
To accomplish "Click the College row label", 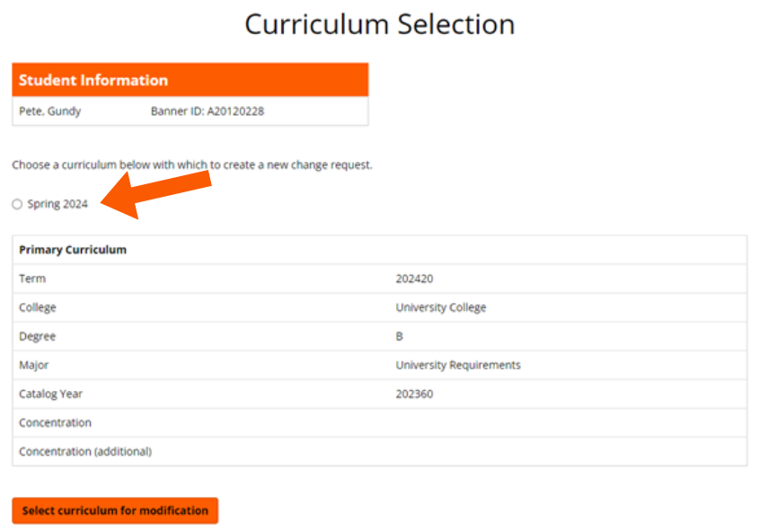I will coord(38,307).
